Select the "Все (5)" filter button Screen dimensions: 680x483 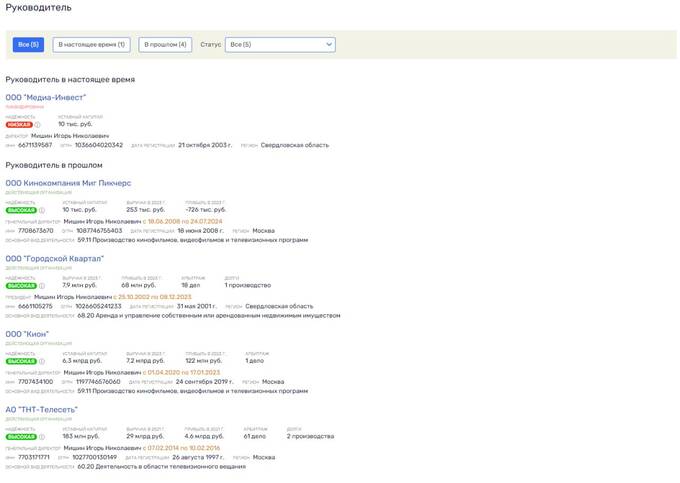point(27,45)
